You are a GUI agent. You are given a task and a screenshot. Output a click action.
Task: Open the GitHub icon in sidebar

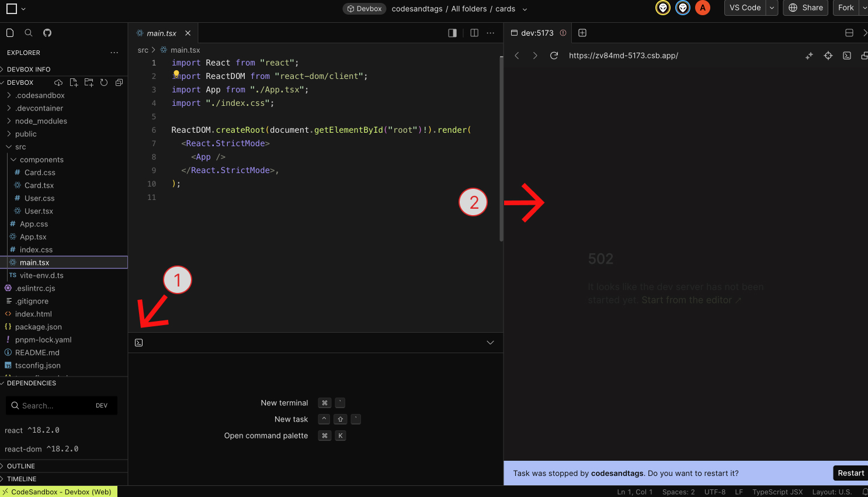point(47,33)
